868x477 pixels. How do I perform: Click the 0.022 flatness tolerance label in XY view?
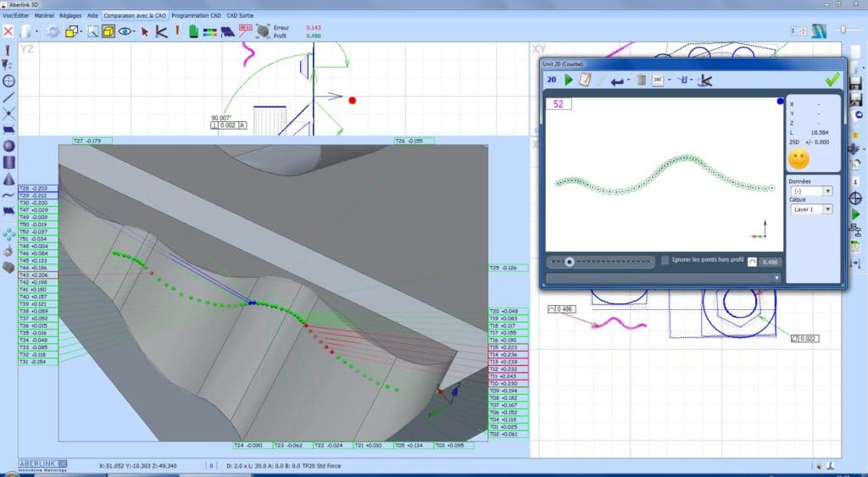(x=804, y=338)
